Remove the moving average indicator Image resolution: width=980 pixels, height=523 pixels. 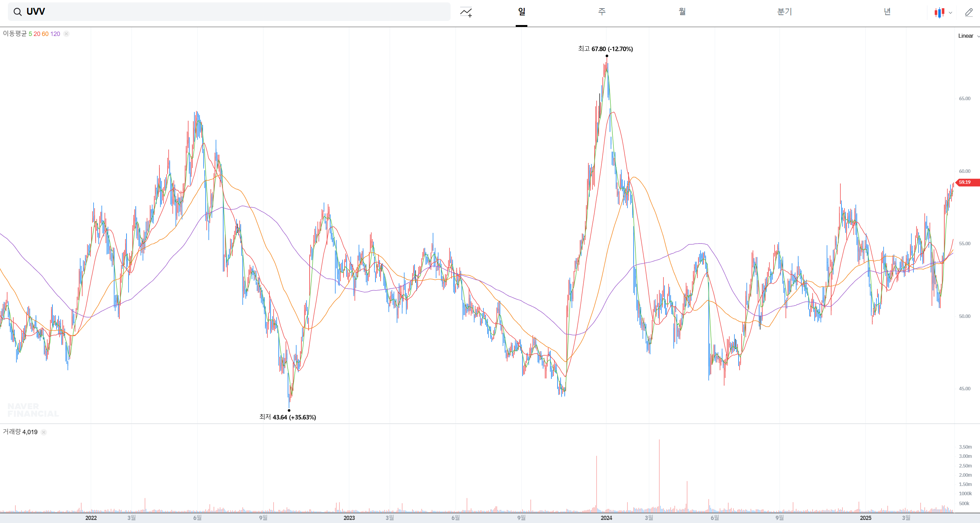66,34
